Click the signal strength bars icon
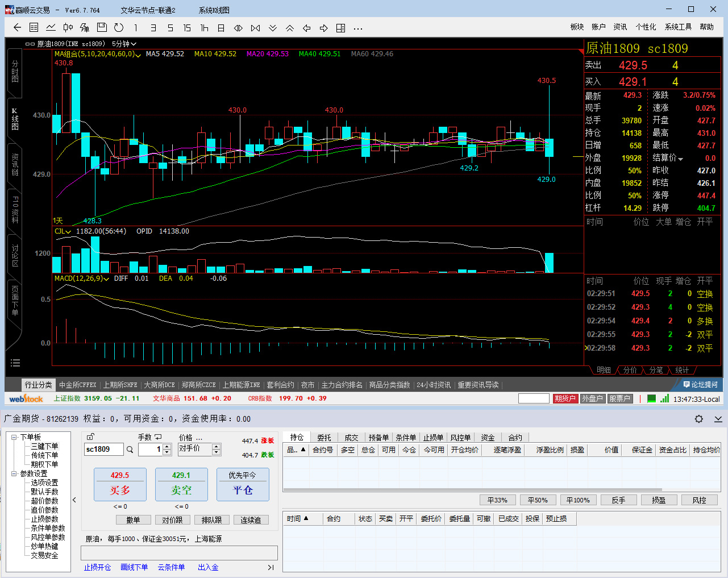Viewport: 728px width, 578px height. coord(664,398)
